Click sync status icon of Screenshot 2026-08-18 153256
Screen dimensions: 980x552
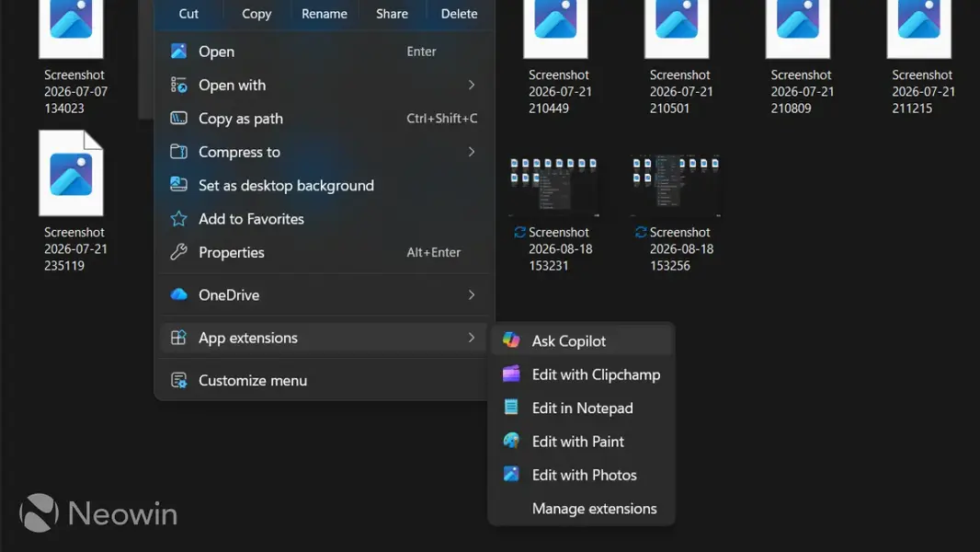tap(641, 232)
